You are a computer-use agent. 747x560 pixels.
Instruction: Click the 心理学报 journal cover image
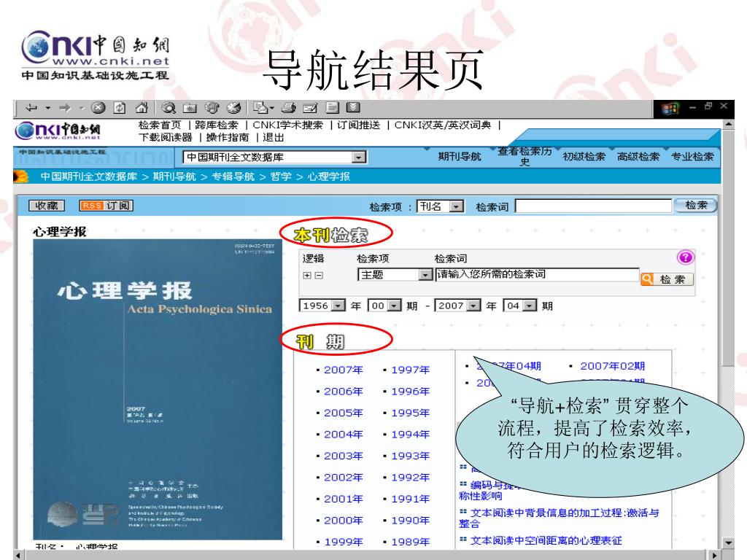pyautogui.click(x=158, y=389)
